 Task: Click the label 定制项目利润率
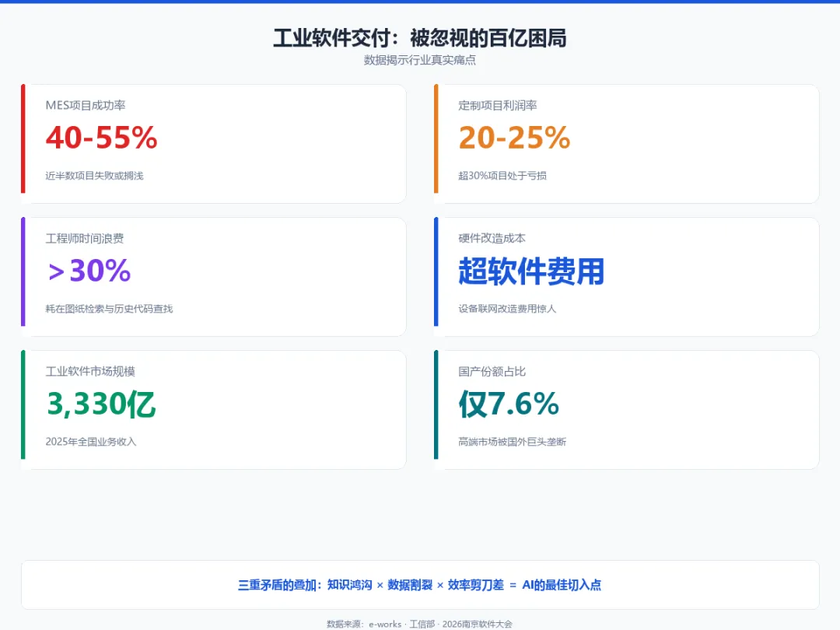coord(498,105)
